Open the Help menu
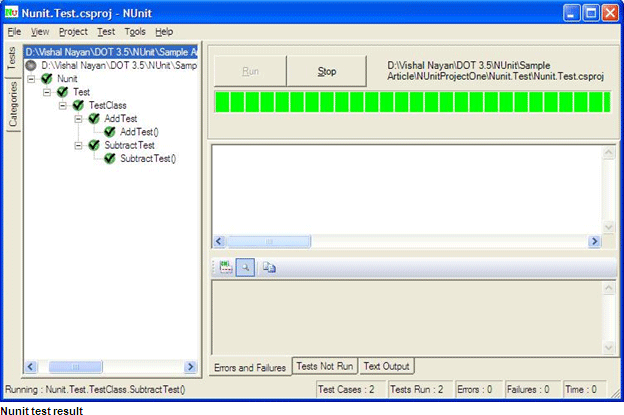Viewport: 624px width, 415px height. [x=164, y=32]
